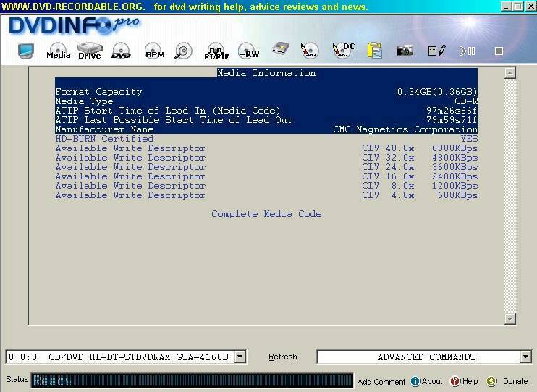Click the monitor icon in toolbar
Screen dimensions: 537x392
tap(26, 51)
